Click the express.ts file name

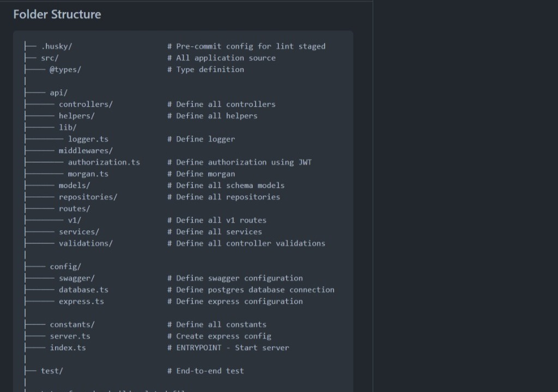click(81, 301)
